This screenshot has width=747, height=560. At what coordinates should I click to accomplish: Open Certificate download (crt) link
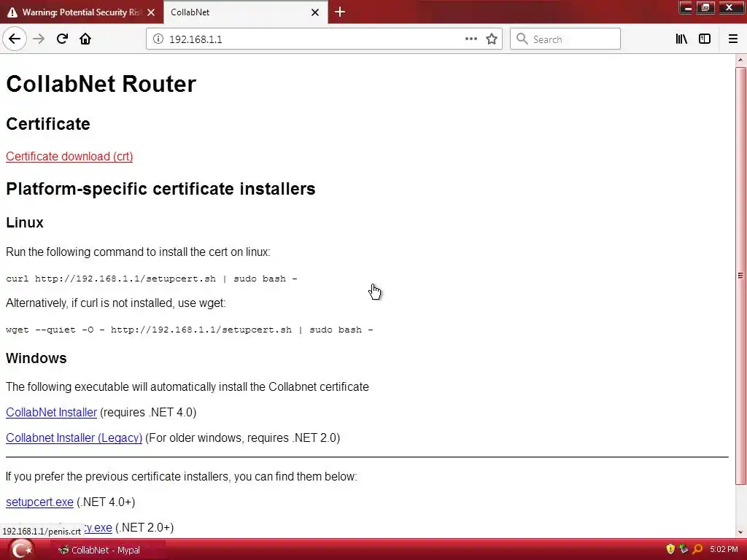point(69,156)
